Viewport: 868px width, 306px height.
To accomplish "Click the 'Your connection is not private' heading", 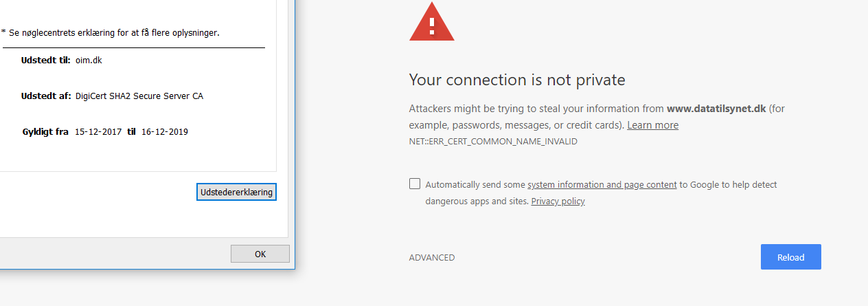I will pyautogui.click(x=517, y=80).
